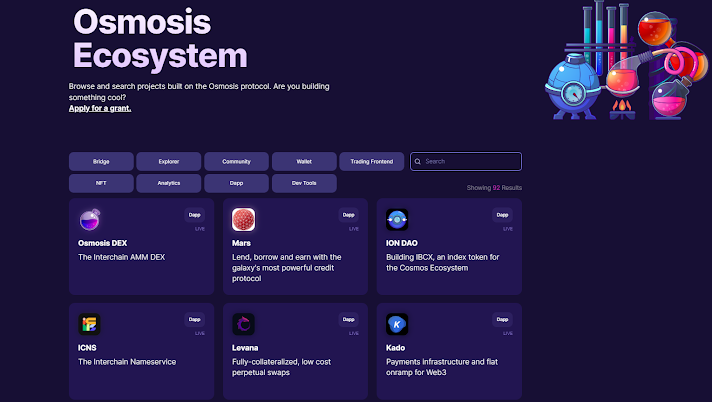The height and width of the screenshot is (402, 712).
Task: Filter by Trading Frontend category
Action: click(x=371, y=162)
